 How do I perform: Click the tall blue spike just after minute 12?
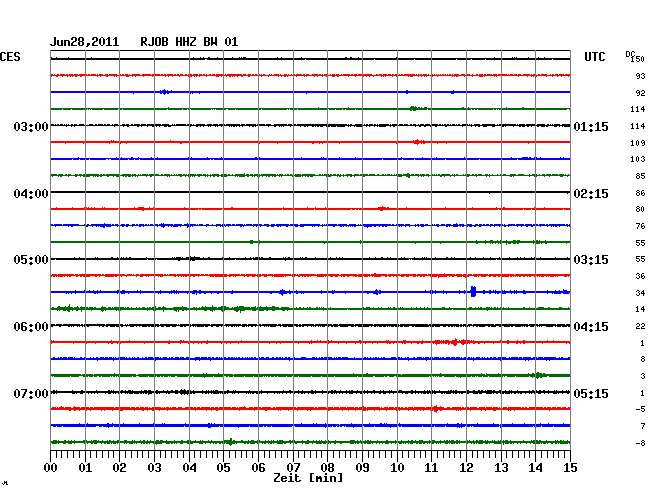[x=473, y=292]
